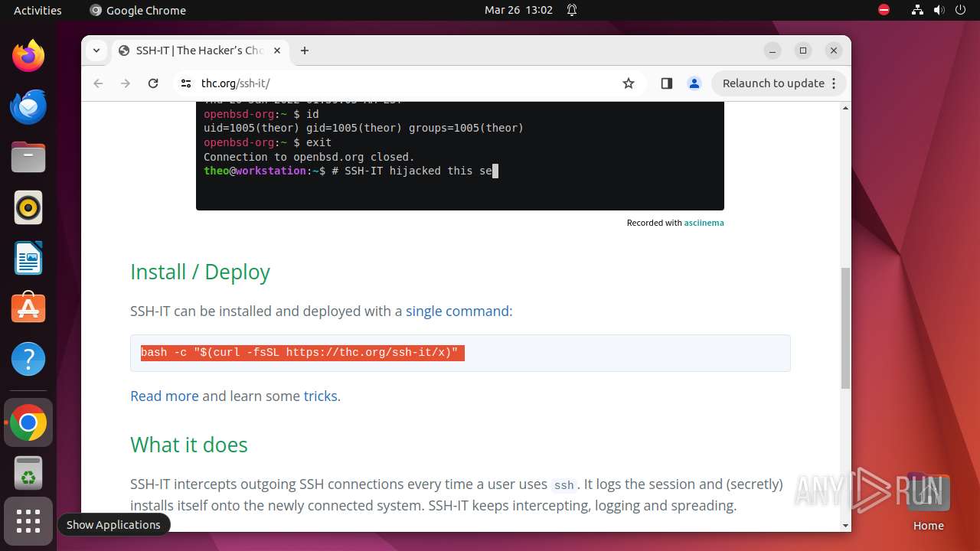The height and width of the screenshot is (551, 980).
Task: Go back in Chrome history
Action: point(98,83)
